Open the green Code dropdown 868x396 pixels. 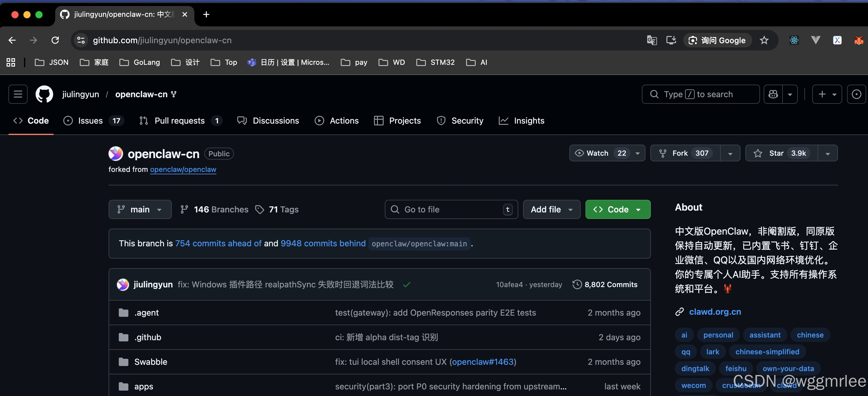click(618, 209)
